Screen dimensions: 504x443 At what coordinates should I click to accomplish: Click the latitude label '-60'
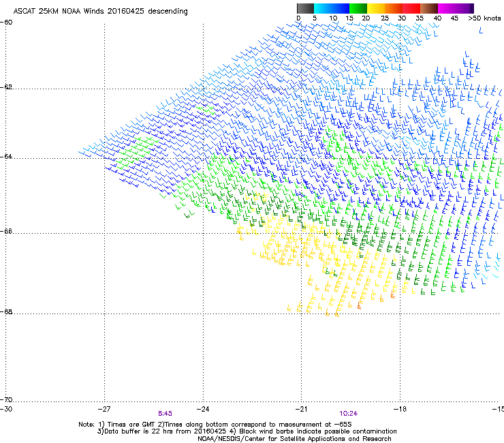tap(6, 22)
